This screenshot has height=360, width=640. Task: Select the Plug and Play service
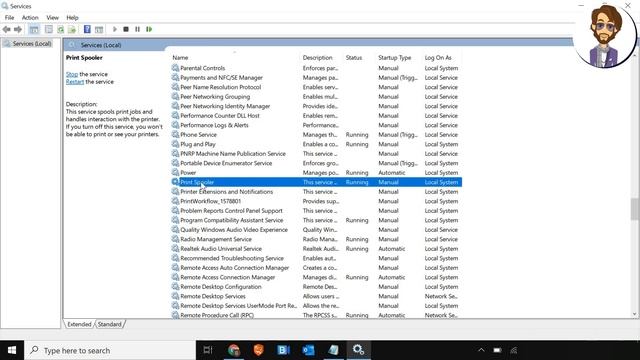tap(316, 144)
